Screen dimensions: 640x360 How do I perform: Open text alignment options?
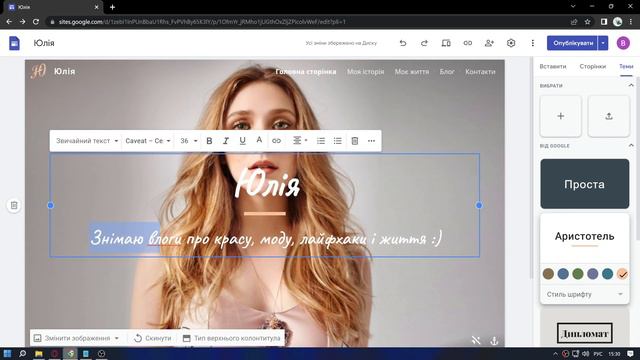click(300, 141)
